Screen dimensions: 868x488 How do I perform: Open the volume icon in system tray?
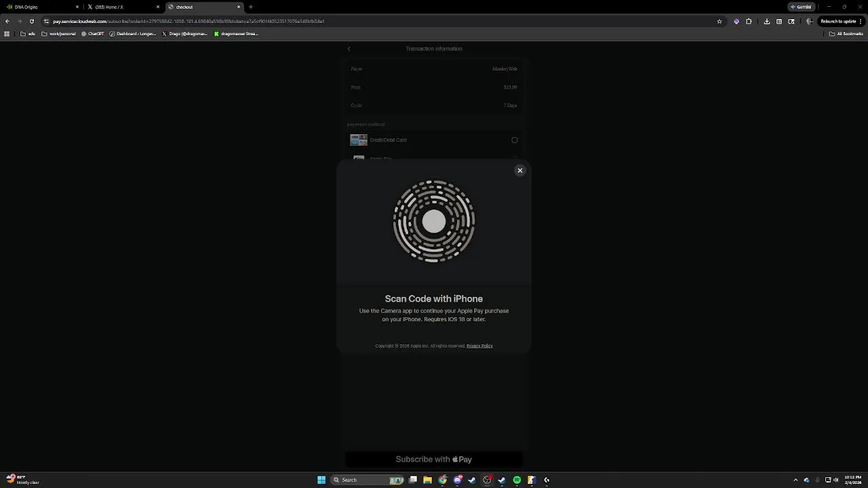coord(836,480)
